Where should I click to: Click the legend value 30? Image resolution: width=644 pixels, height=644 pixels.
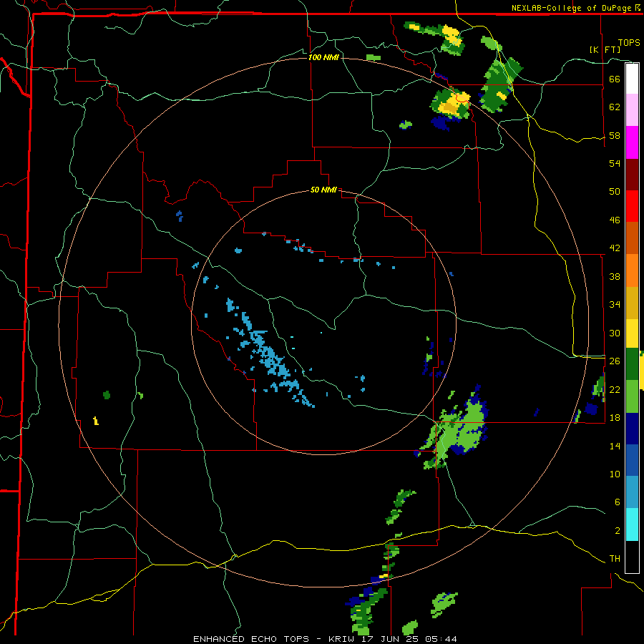tap(615, 333)
